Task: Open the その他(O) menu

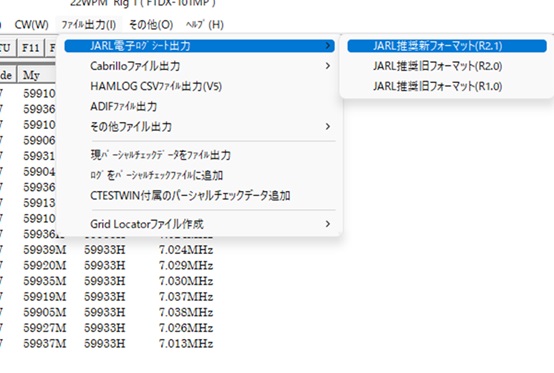Action: tap(151, 25)
